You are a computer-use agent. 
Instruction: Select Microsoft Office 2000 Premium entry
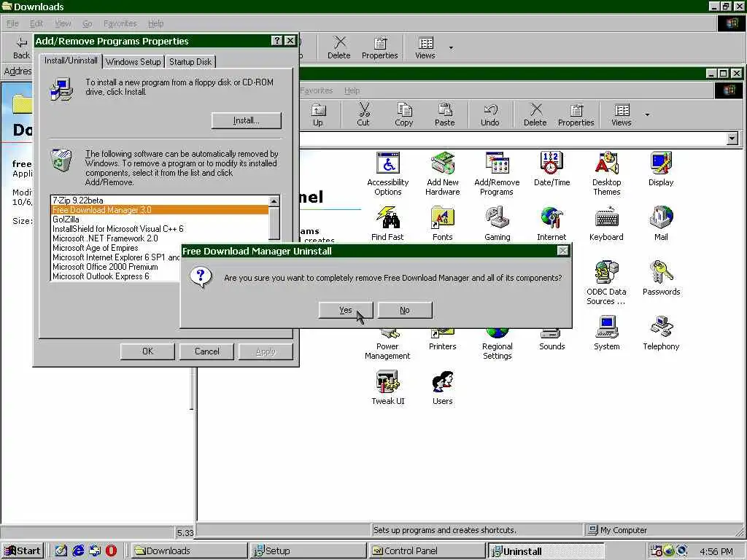(x=116, y=267)
